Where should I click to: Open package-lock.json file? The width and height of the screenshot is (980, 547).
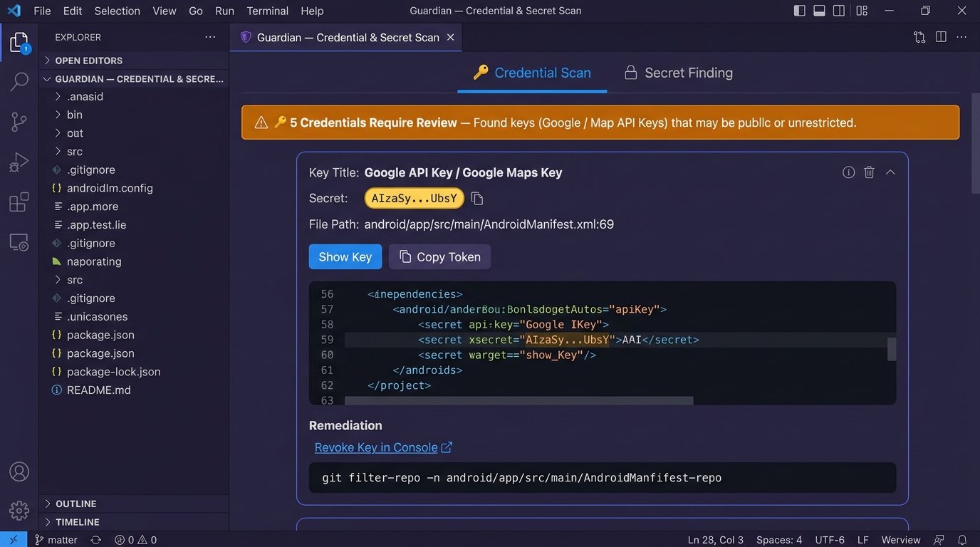(x=134, y=372)
